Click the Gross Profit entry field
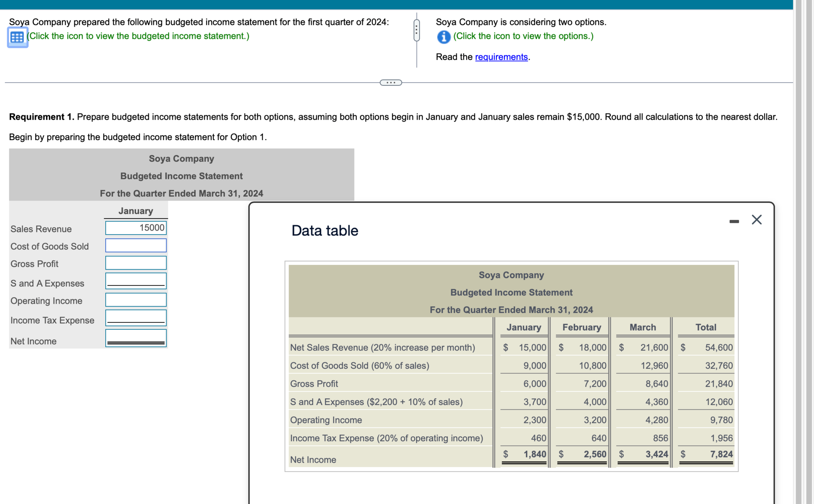The width and height of the screenshot is (814, 504). [136, 263]
